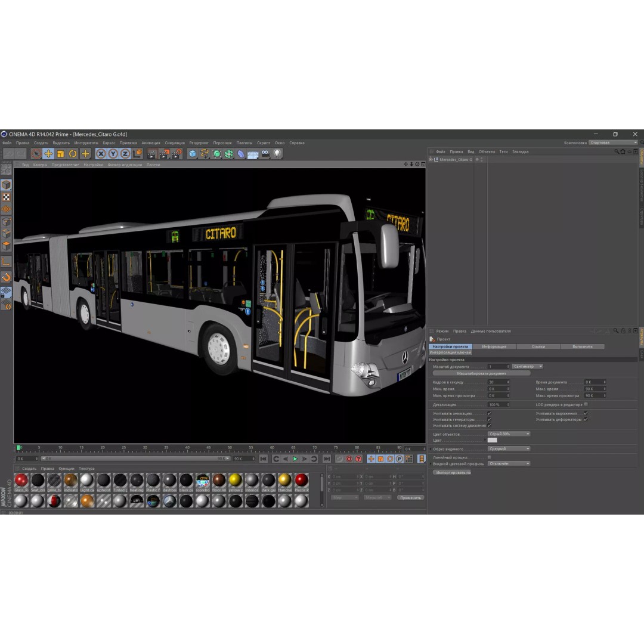Click the search icon in object manager
The image size is (644, 644).
[616, 151]
